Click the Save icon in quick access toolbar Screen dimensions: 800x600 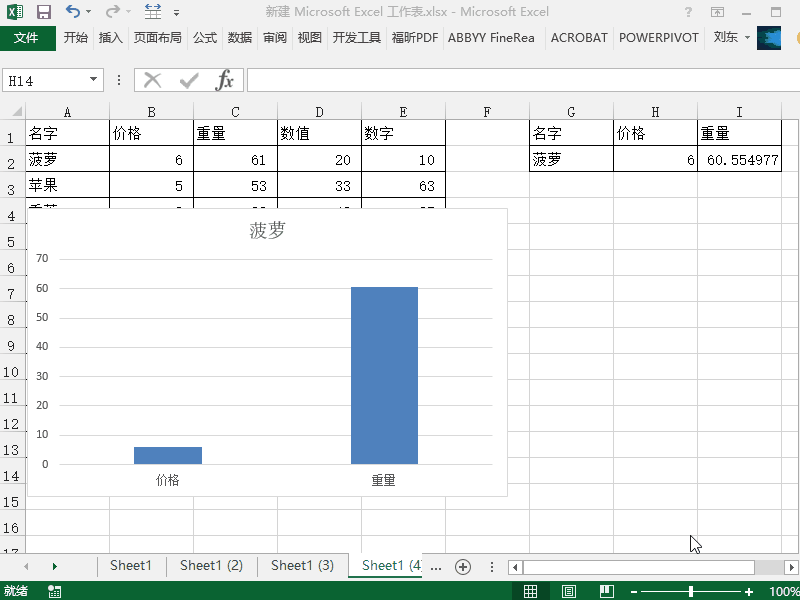[43, 12]
